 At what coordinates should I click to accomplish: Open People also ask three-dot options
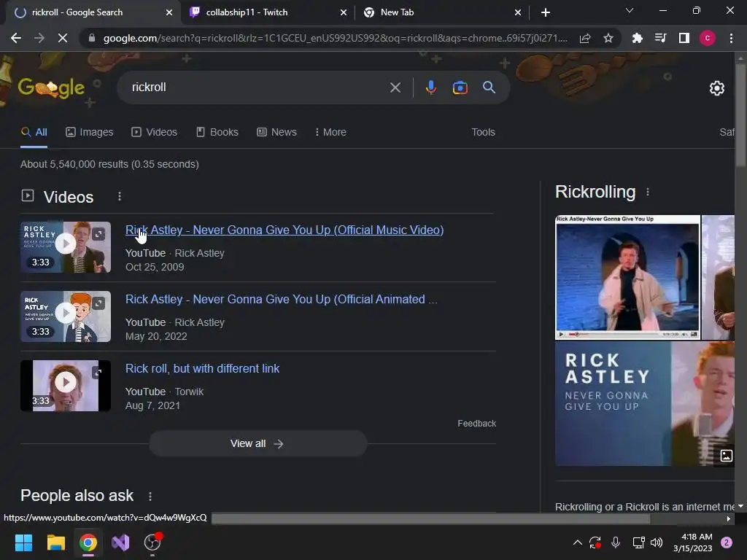click(150, 496)
